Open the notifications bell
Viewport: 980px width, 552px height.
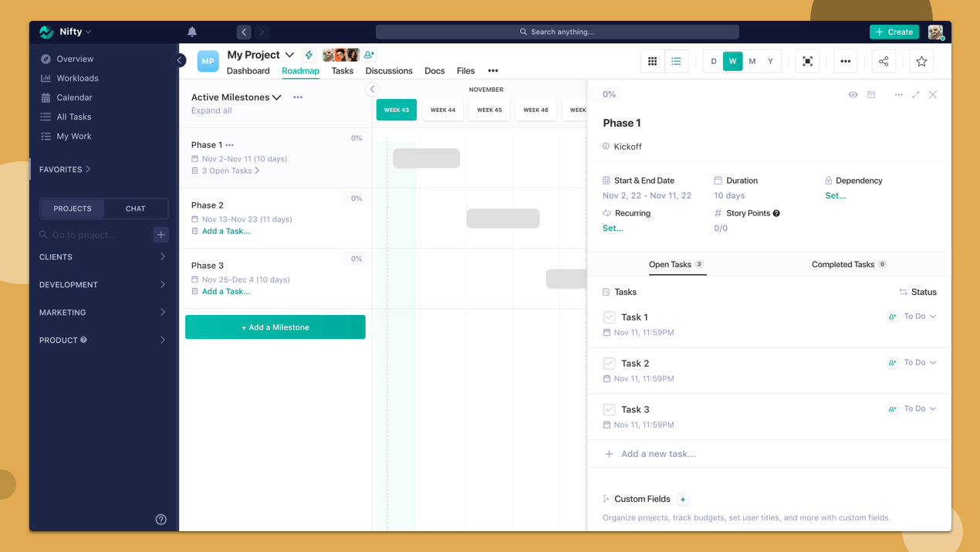pos(191,32)
